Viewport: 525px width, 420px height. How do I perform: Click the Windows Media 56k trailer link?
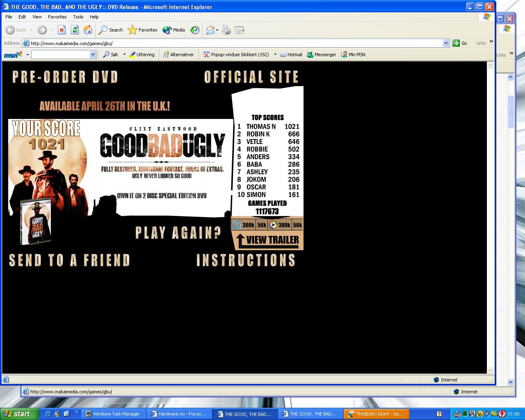tap(297, 225)
